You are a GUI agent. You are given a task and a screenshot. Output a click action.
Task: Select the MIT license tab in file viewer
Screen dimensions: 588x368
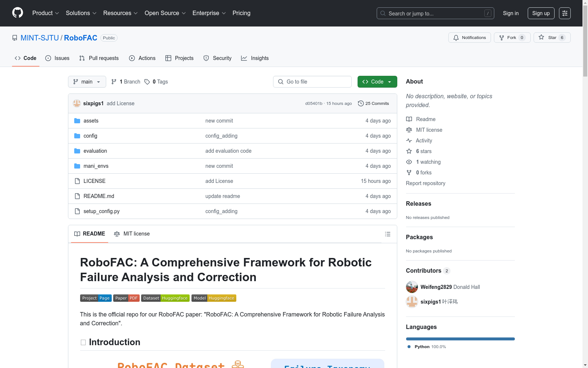[x=132, y=234]
